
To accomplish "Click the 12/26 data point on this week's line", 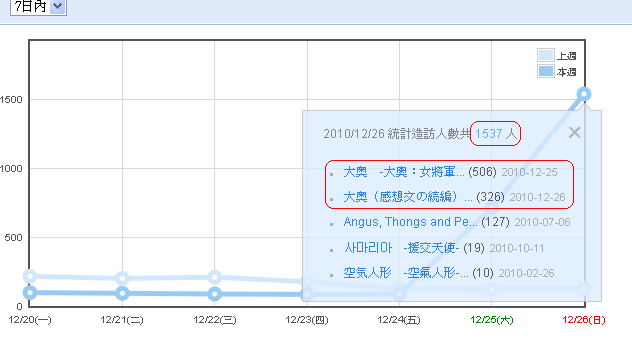I will [x=584, y=94].
